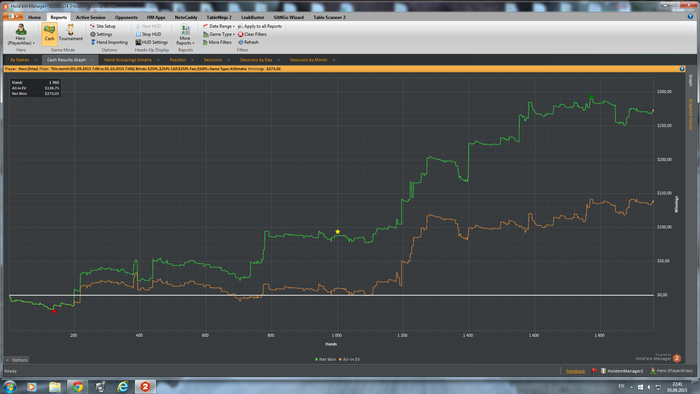Select Cash game mode

click(49, 34)
